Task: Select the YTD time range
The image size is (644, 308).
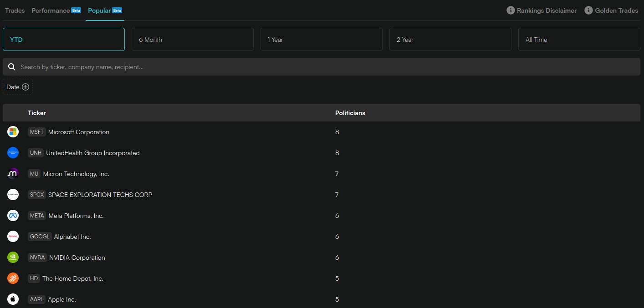Action: tap(64, 40)
